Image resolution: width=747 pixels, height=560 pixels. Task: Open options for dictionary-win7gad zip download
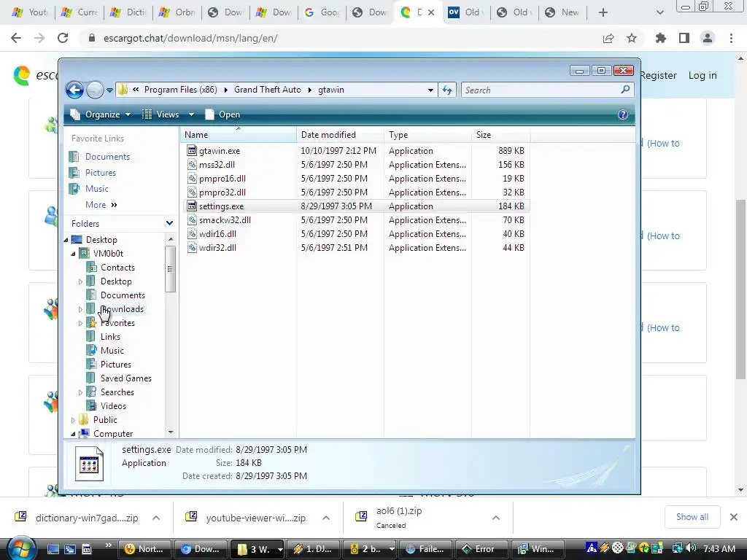(x=156, y=518)
